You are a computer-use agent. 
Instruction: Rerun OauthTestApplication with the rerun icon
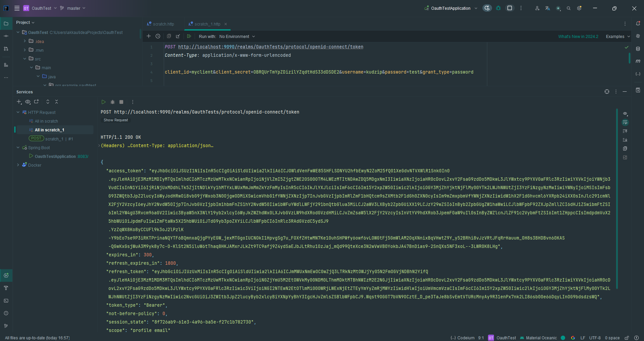487,8
